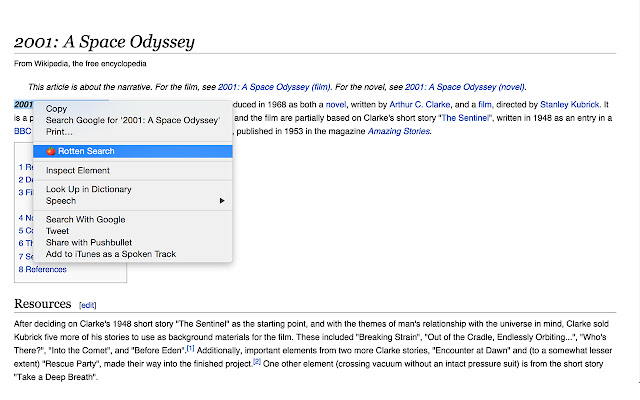Click the highlighted '2001' selected text
Image resolution: width=640 pixels, height=400 pixels.
(23, 104)
